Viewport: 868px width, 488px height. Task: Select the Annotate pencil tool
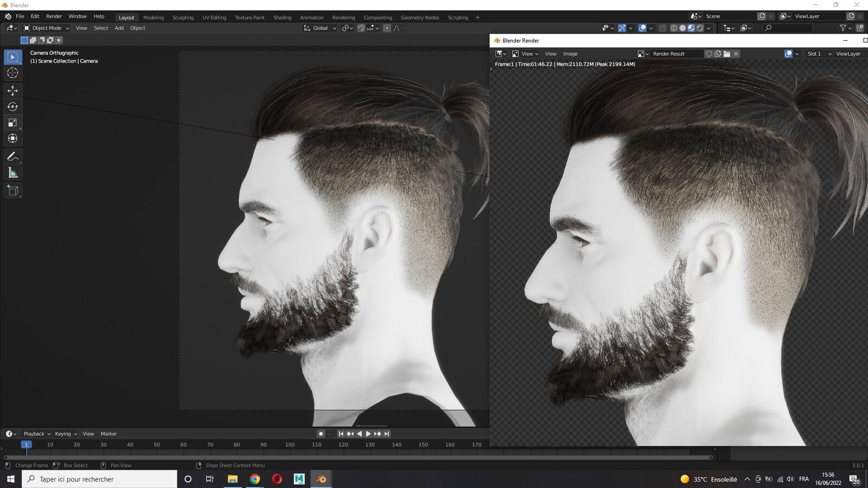12,157
